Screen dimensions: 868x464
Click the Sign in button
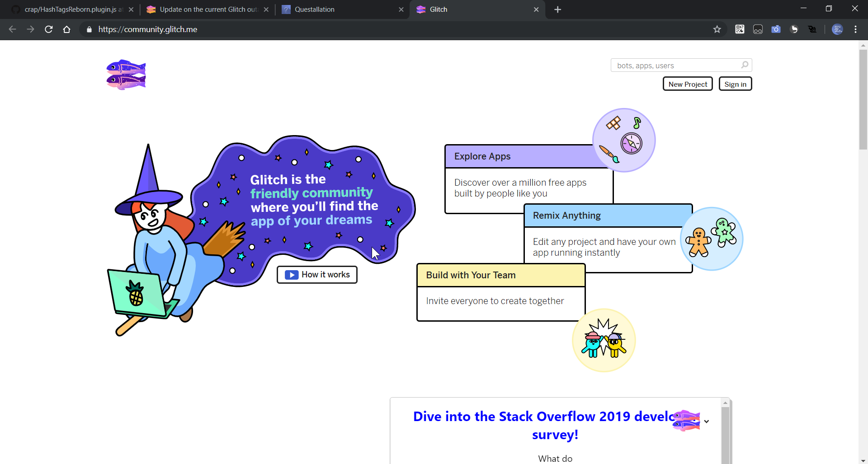click(x=735, y=84)
